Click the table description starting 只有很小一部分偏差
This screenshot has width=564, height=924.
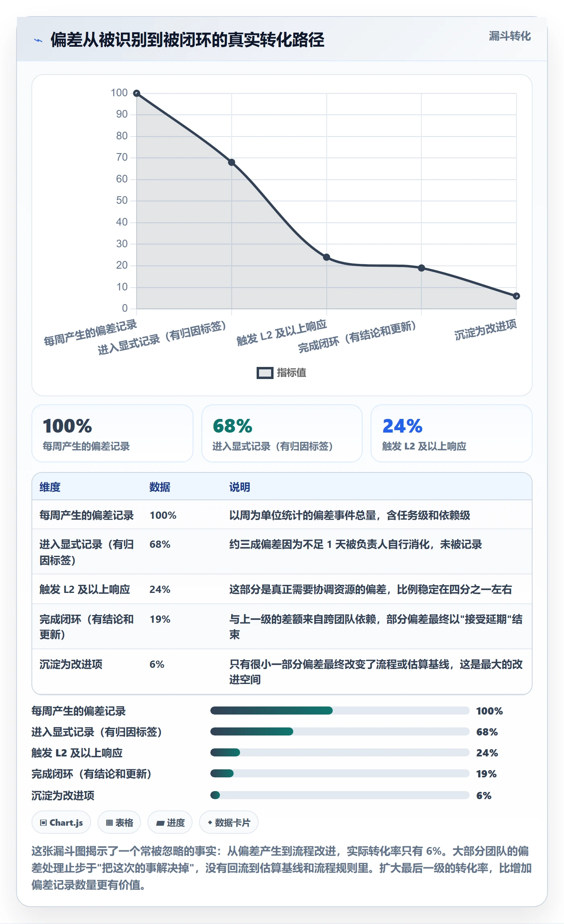[x=376, y=672]
